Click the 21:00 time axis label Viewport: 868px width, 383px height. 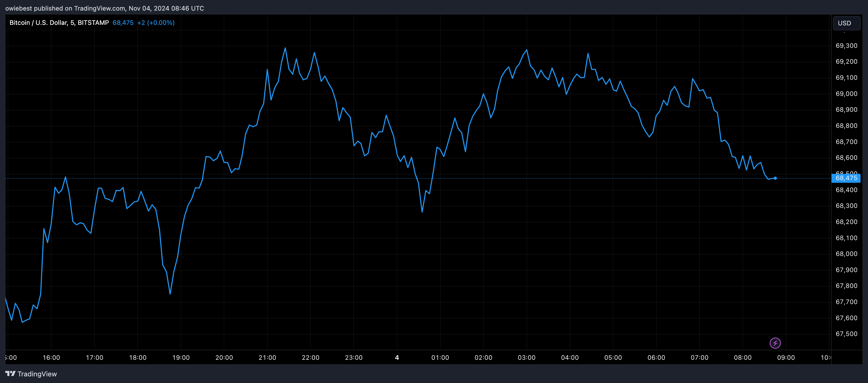click(267, 357)
